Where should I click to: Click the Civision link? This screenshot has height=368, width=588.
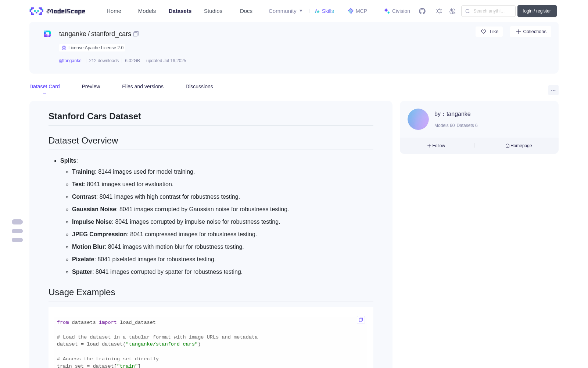coord(401,11)
